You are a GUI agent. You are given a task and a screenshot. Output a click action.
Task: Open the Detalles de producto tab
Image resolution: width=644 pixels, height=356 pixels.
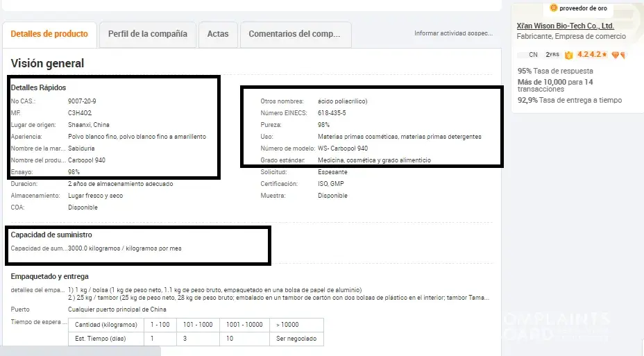coord(49,34)
